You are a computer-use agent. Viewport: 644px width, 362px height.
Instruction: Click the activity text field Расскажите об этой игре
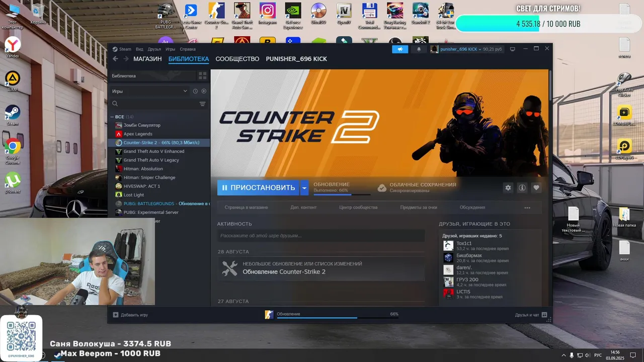(321, 235)
